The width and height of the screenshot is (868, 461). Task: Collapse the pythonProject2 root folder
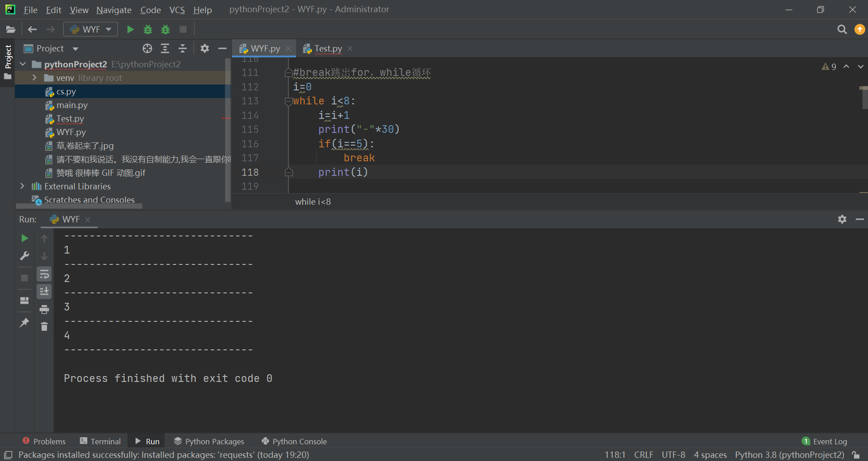click(23, 64)
